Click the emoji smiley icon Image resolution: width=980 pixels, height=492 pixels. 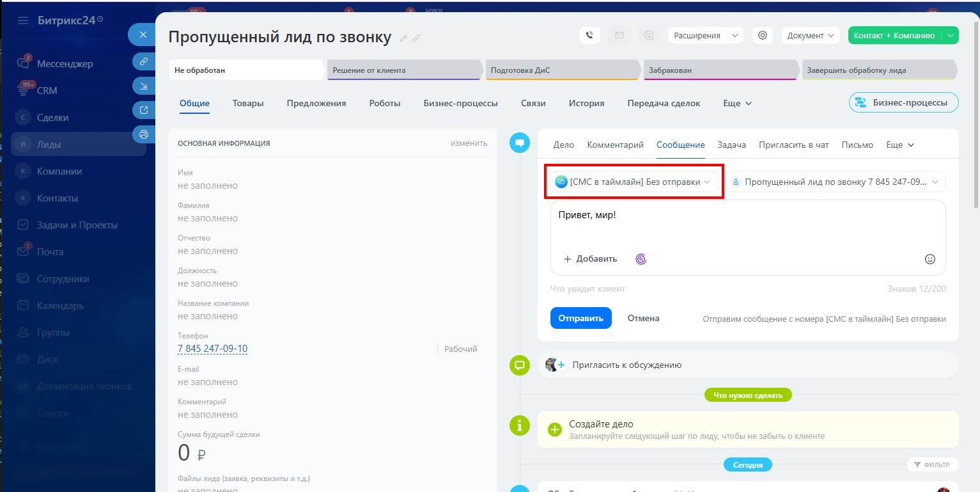(x=930, y=259)
